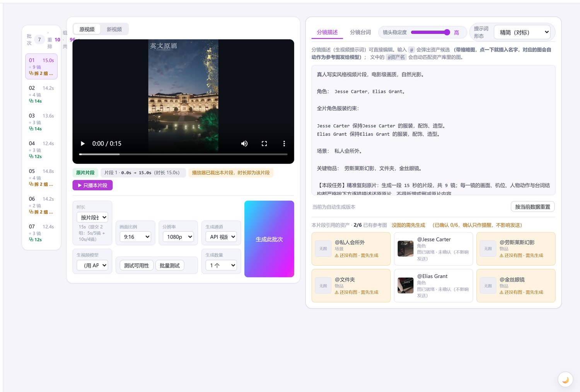The height and width of the screenshot is (392, 580).
Task: Mute the video player audio
Action: pos(244,144)
